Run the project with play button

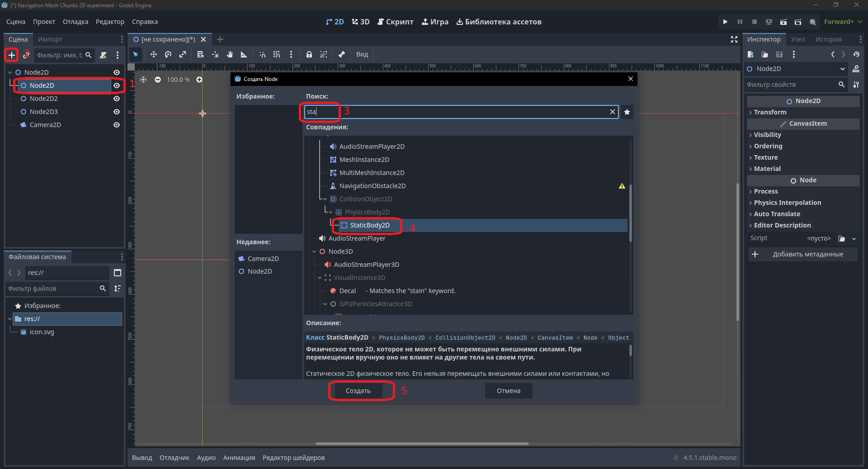click(x=725, y=22)
